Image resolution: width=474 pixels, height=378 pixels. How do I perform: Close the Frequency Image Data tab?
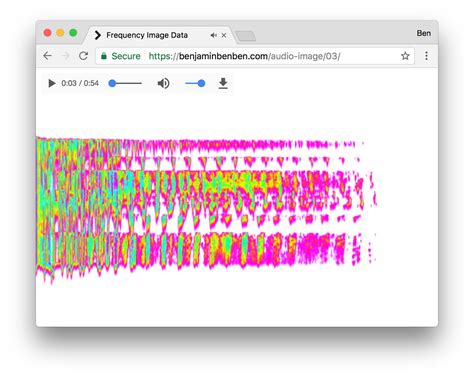[x=224, y=35]
